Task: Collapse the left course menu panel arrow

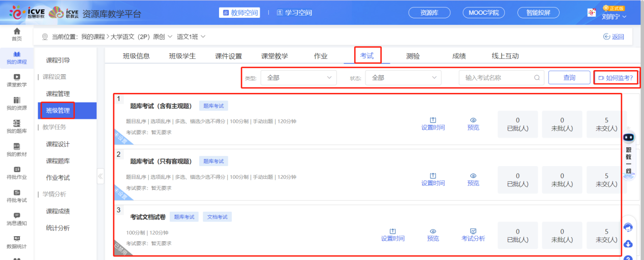Action: [100, 176]
